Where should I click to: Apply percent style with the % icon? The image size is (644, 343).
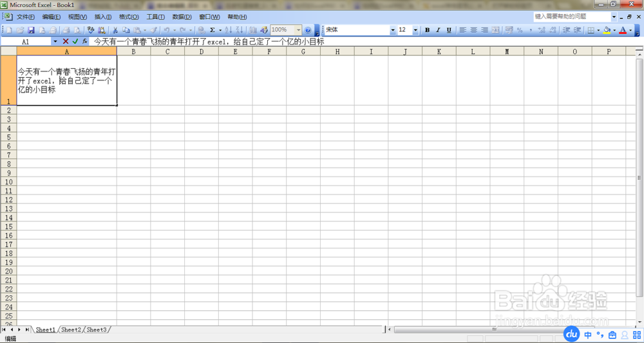(520, 30)
